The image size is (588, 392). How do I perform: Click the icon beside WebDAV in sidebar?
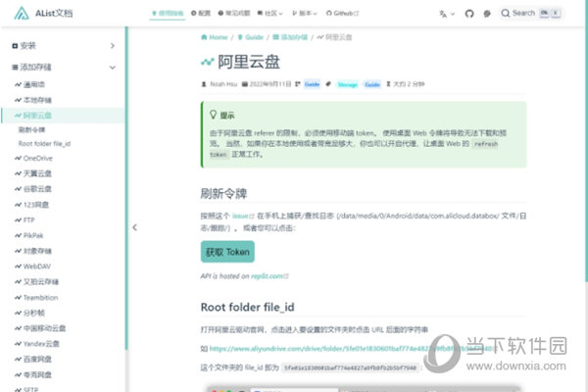[18, 267]
